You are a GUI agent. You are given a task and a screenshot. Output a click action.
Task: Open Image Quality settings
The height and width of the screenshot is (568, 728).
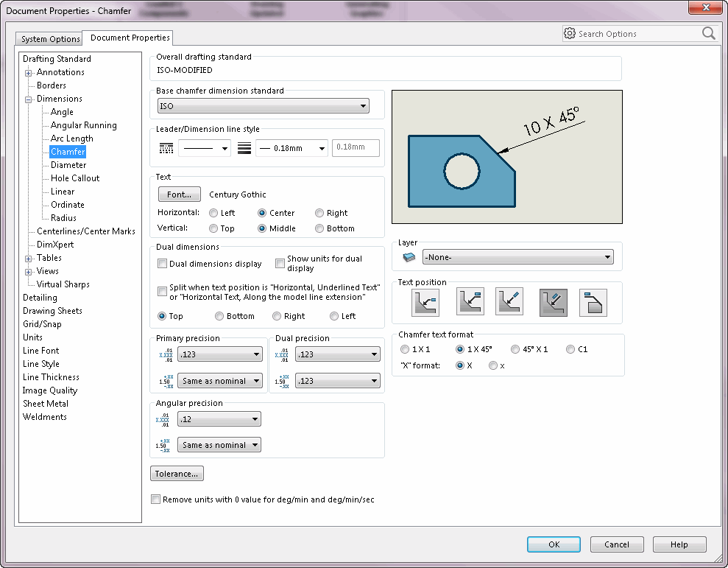[49, 390]
